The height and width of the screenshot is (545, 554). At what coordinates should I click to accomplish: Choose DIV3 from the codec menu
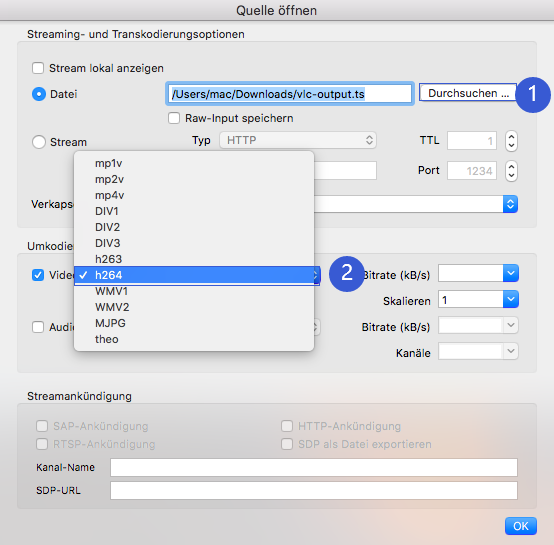[194, 243]
